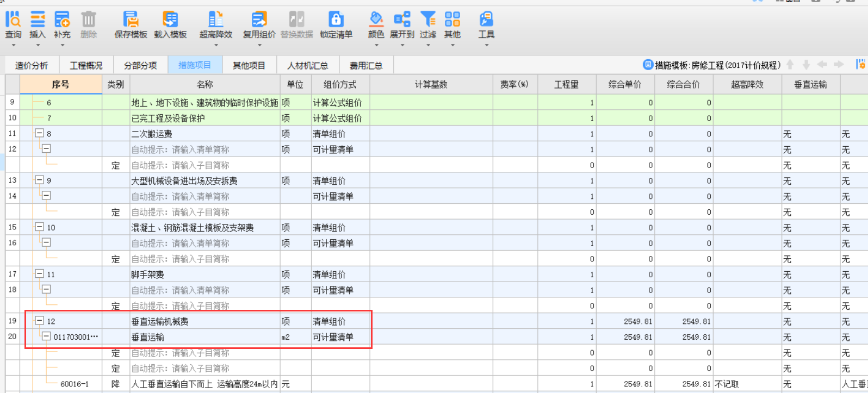Click the 锁定清单 (Lock List) icon

click(336, 25)
